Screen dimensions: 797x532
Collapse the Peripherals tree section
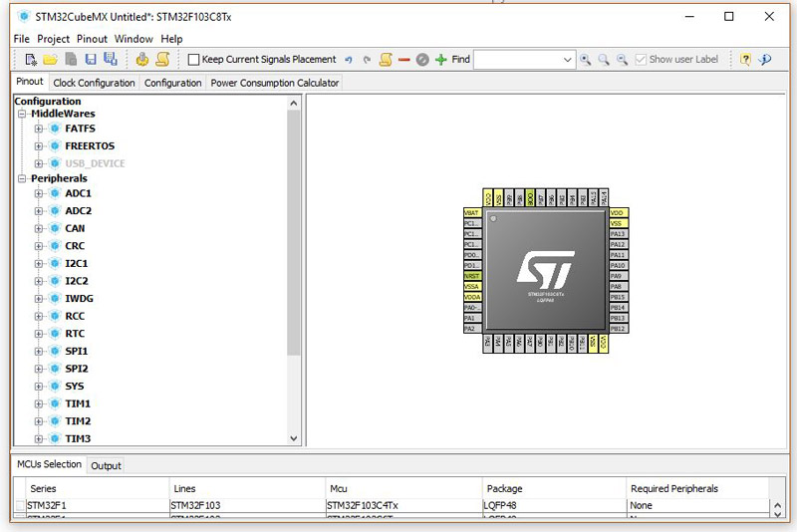22,178
